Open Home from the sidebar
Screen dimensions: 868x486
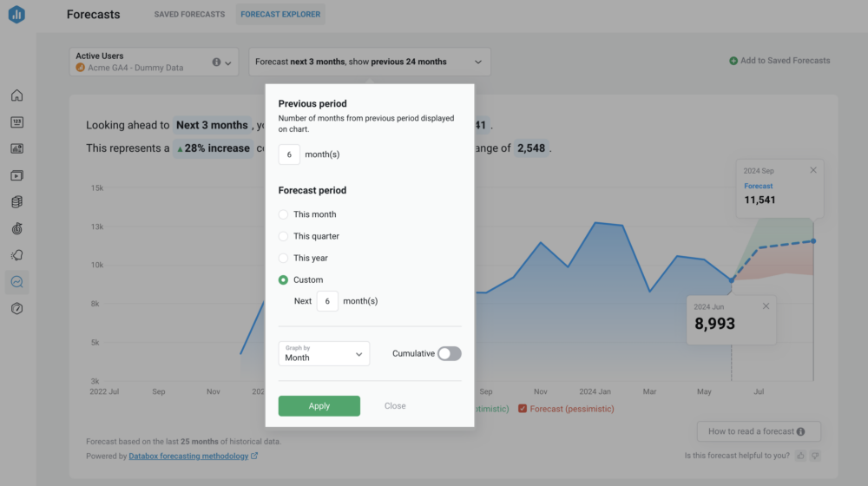[17, 95]
